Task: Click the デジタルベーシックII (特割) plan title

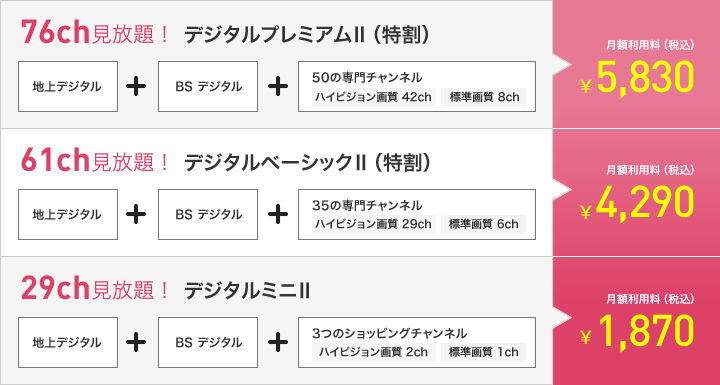Action: click(x=307, y=162)
